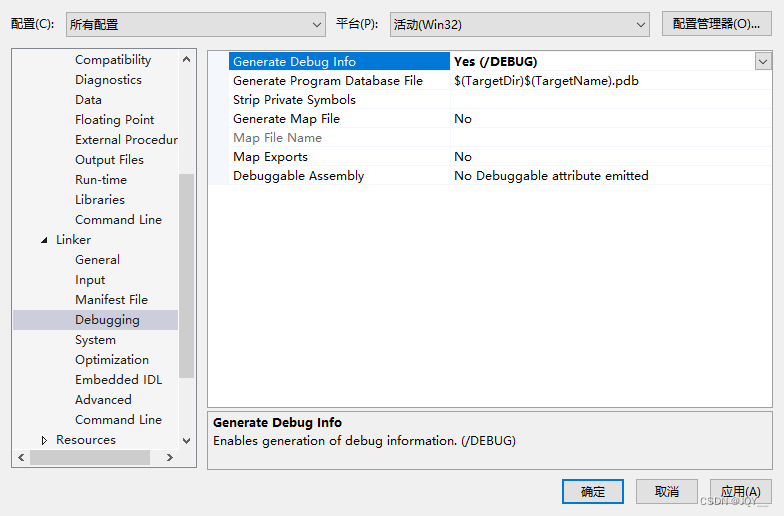The height and width of the screenshot is (516, 784).
Task: Open 配置管理器 configuration manager
Action: [716, 24]
